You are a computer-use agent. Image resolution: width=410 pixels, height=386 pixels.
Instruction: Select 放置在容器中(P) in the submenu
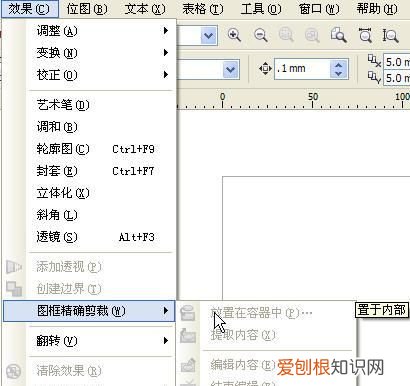[x=266, y=313]
